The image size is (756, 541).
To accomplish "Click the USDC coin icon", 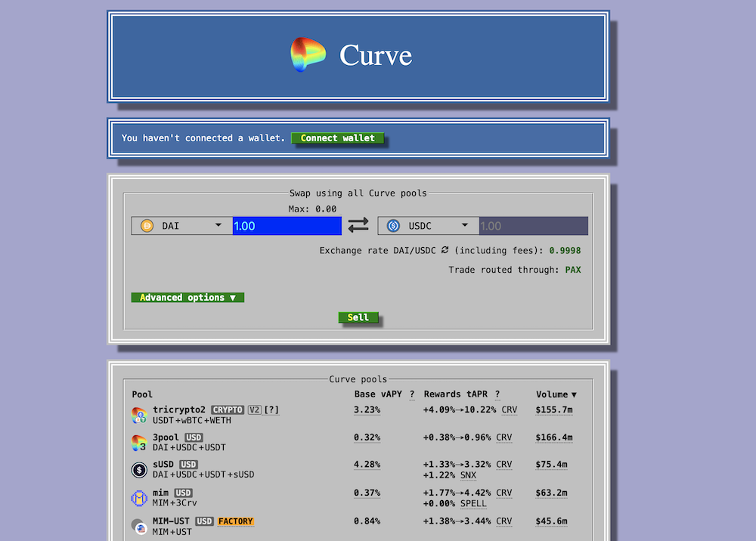I will point(393,225).
